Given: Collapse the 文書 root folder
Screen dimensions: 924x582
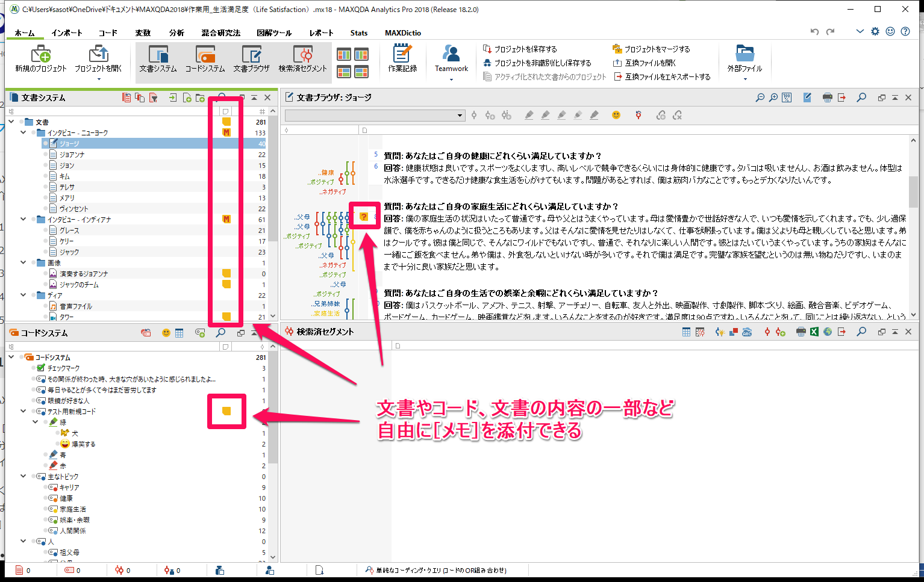Looking at the screenshot, I should (x=11, y=122).
